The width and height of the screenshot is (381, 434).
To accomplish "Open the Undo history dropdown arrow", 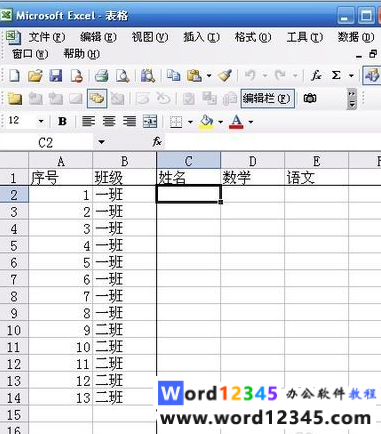I will (x=265, y=76).
